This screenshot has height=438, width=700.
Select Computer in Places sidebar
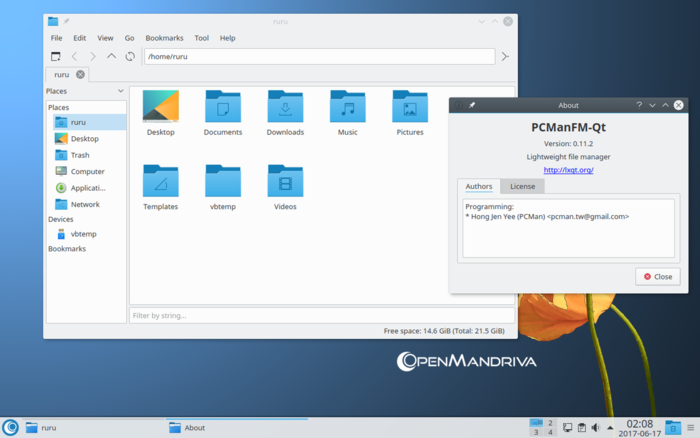[x=89, y=171]
